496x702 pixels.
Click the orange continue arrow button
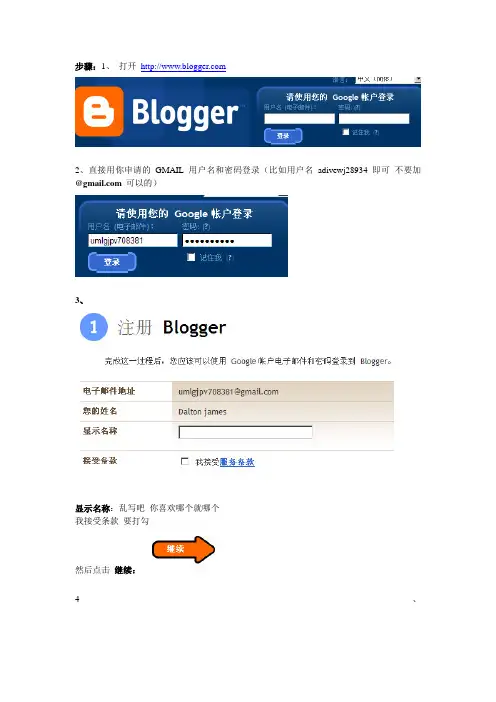[184, 549]
